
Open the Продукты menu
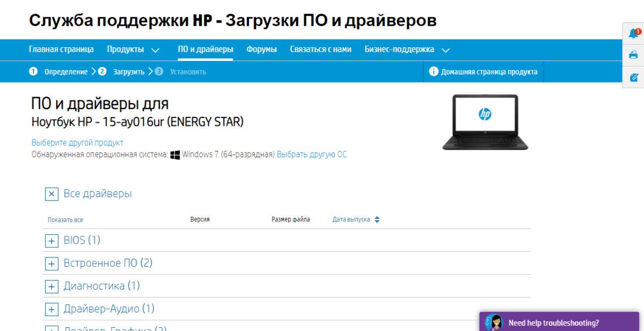pos(125,49)
